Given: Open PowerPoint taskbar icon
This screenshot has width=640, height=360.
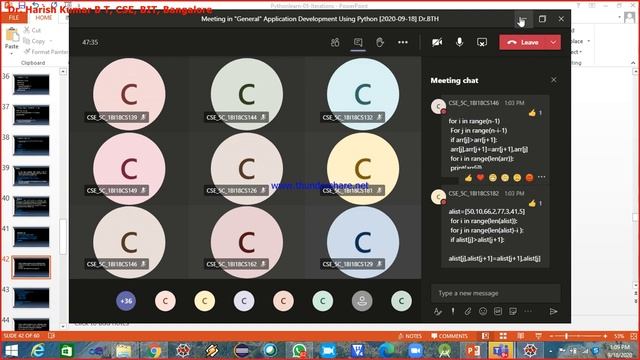Looking at the screenshot, I should click(x=473, y=351).
